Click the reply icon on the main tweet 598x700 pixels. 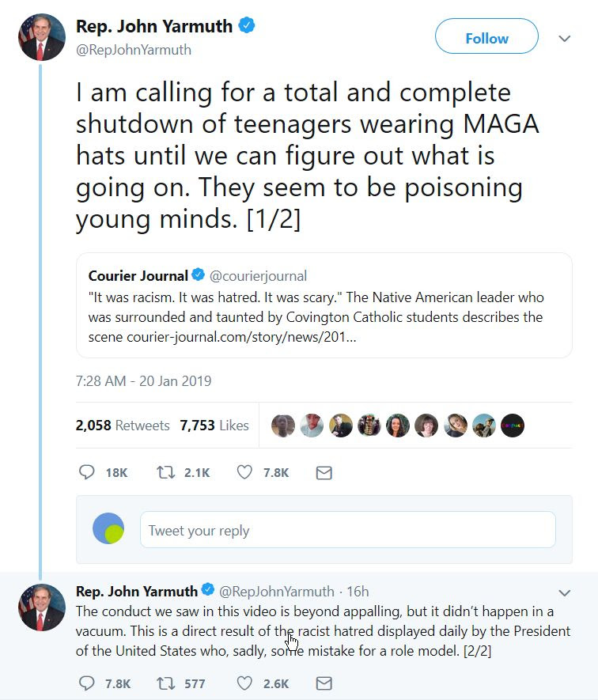tap(87, 472)
